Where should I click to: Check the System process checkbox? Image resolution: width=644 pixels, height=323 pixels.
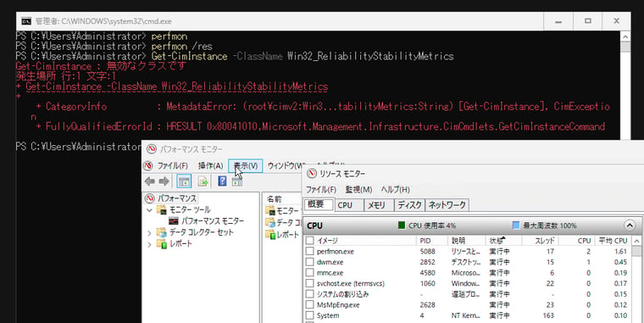(310, 315)
